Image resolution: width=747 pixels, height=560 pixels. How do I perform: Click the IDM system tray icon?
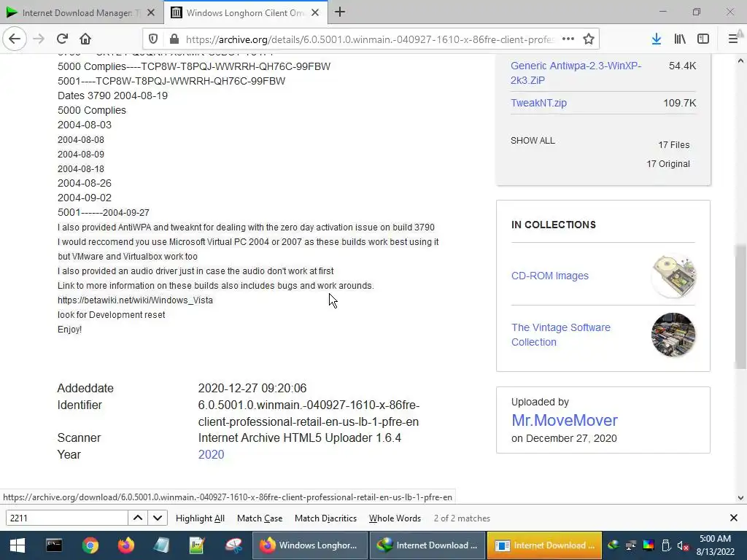pyautogui.click(x=614, y=545)
